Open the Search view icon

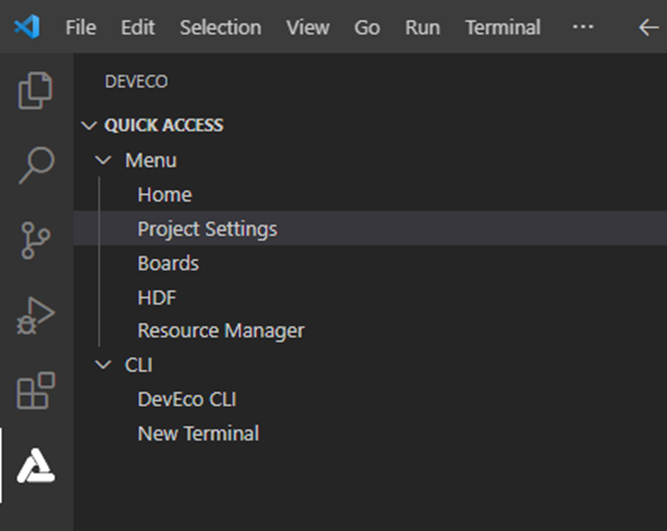(36, 165)
